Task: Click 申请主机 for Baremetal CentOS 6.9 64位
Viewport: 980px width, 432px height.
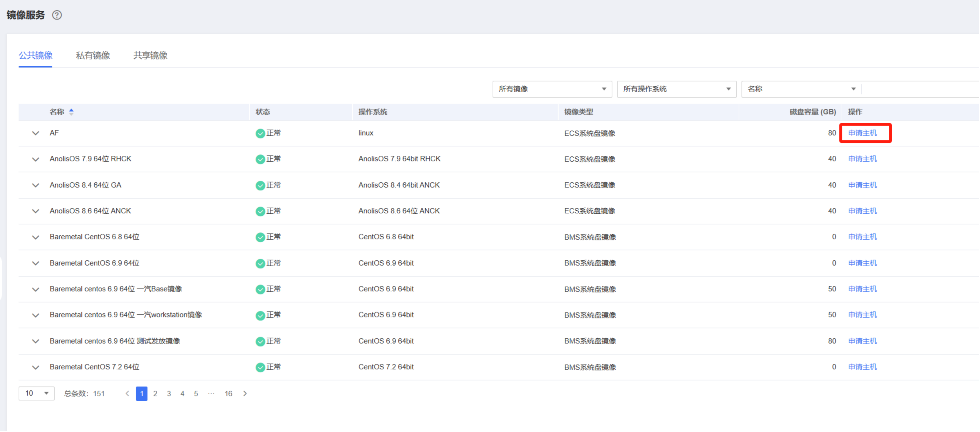Action: pyautogui.click(x=862, y=263)
